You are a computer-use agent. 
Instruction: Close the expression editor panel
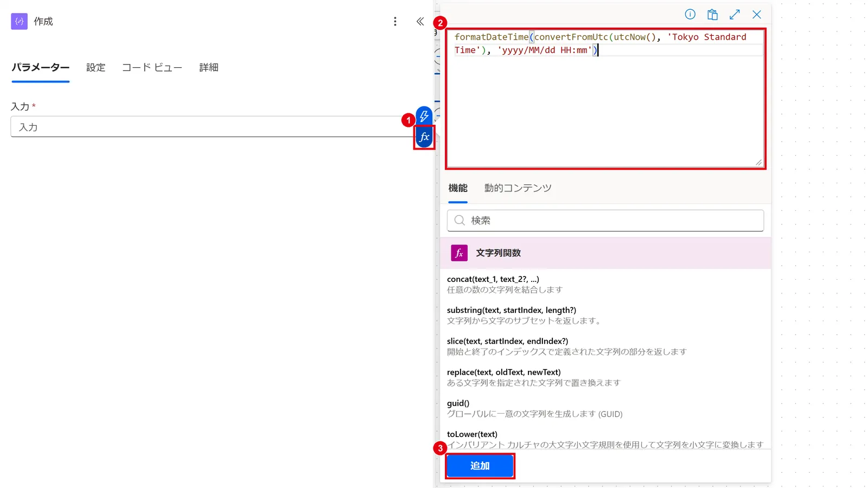click(x=757, y=15)
